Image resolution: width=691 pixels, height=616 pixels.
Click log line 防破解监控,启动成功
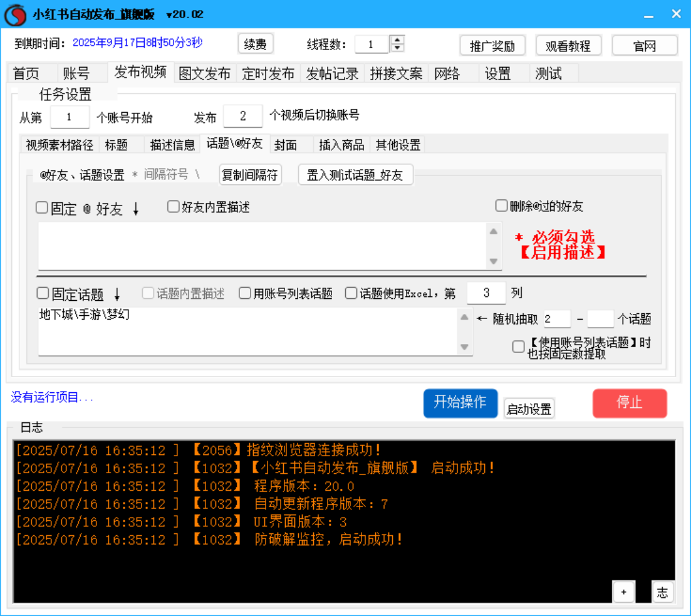coord(209,540)
